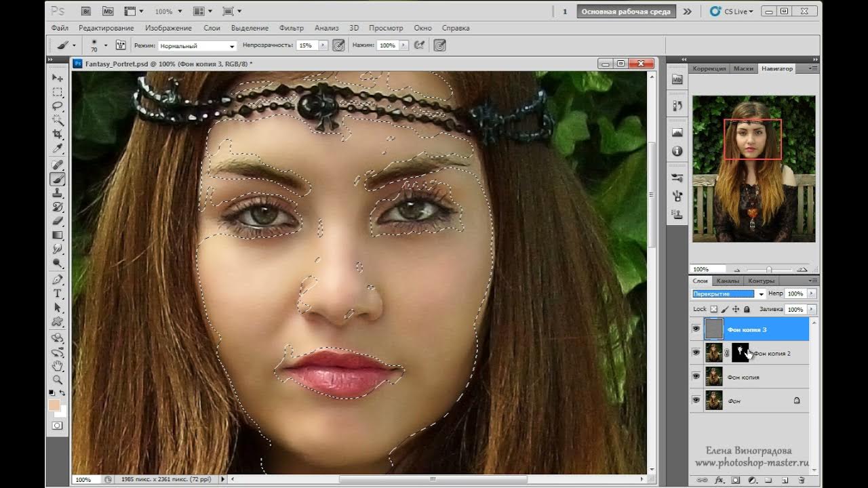Viewport: 868px width, 488px height.
Task: Select the Eraser tool
Action: [58, 222]
